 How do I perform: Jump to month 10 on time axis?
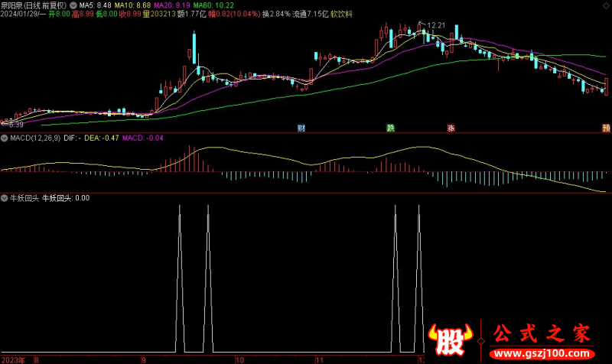tap(239, 359)
